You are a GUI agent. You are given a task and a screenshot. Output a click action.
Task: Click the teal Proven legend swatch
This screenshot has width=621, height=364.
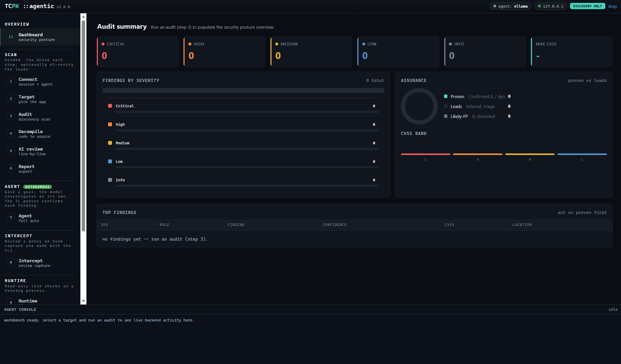click(x=446, y=97)
